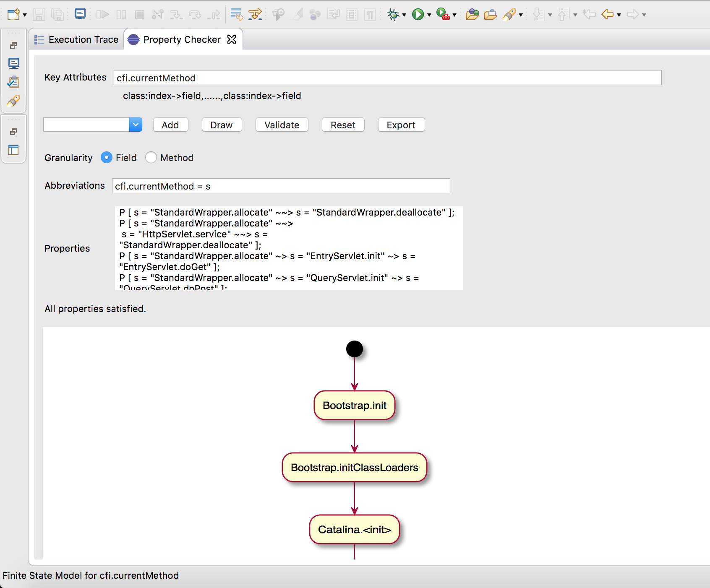Click the New wizard icon

[x=13, y=15]
